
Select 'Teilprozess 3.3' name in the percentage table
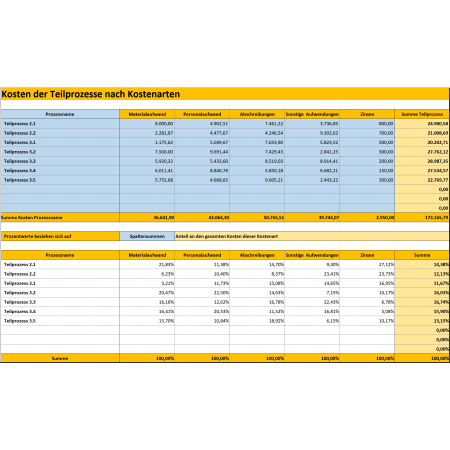coord(20,302)
